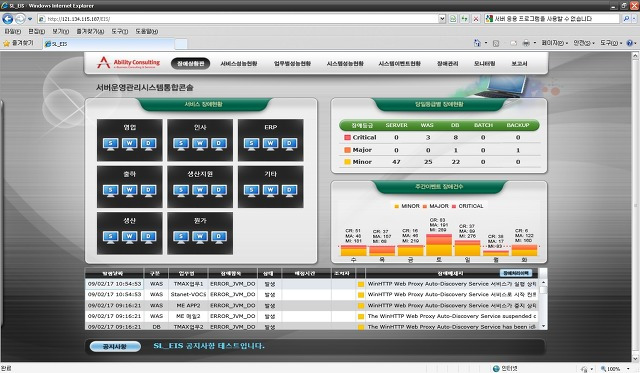Click the Print icon in IE command bar
This screenshot has height=373, width=640.
(x=526, y=43)
